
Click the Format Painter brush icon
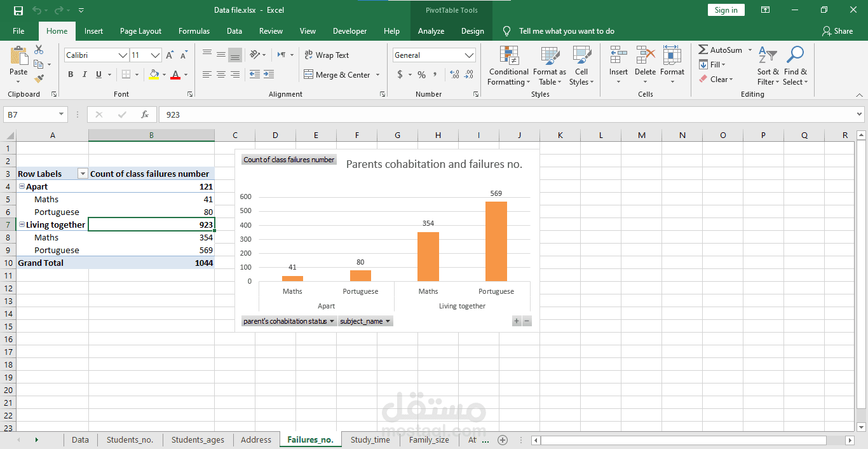39,79
